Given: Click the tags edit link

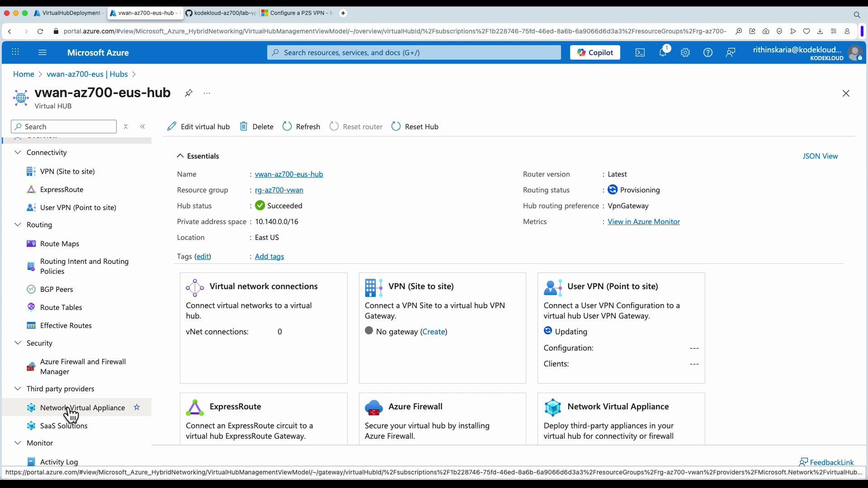Looking at the screenshot, I should coord(203,256).
